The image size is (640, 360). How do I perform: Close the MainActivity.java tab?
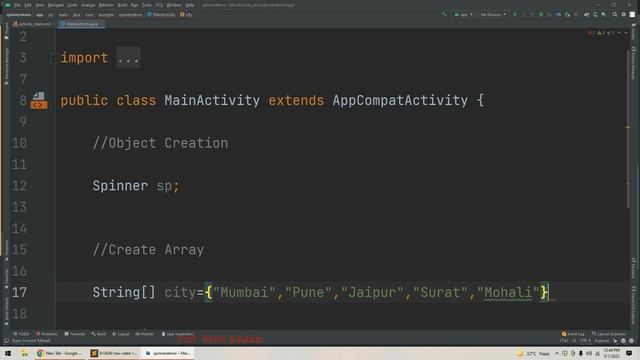101,24
